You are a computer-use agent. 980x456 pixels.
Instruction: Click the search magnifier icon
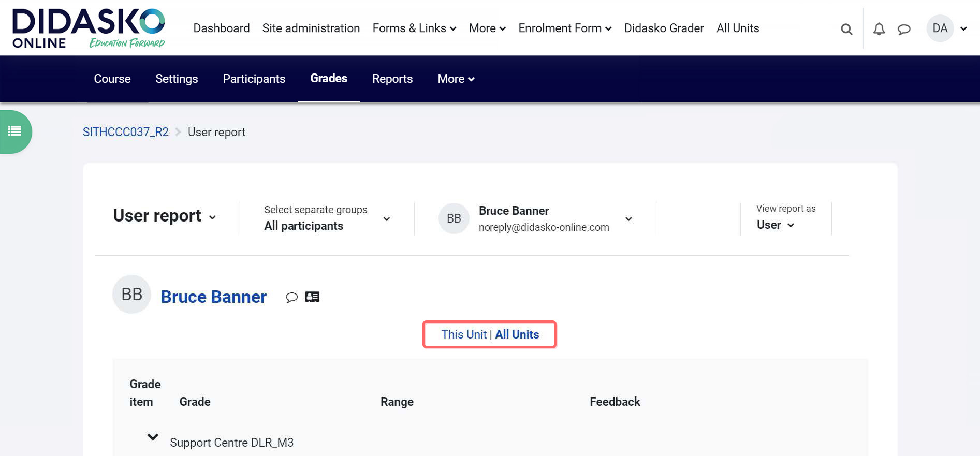coord(846,29)
